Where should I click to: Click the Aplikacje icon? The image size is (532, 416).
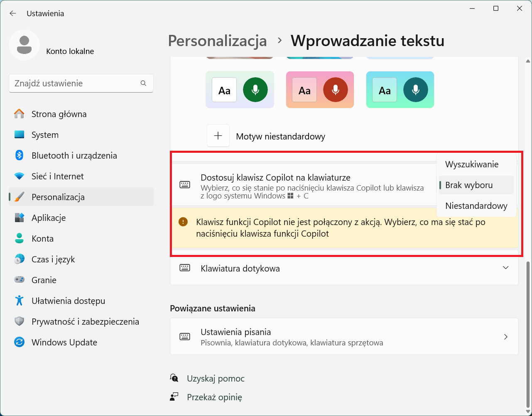19,218
